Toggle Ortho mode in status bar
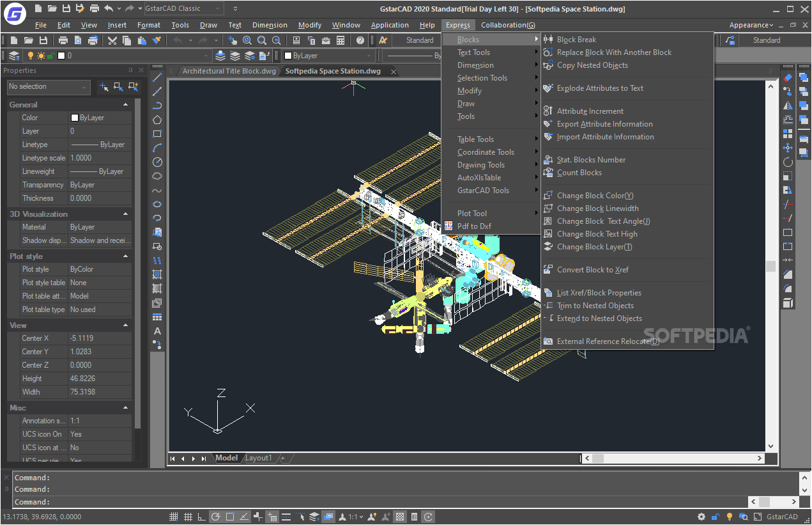Viewport: 812px width, 525px height. [202, 517]
